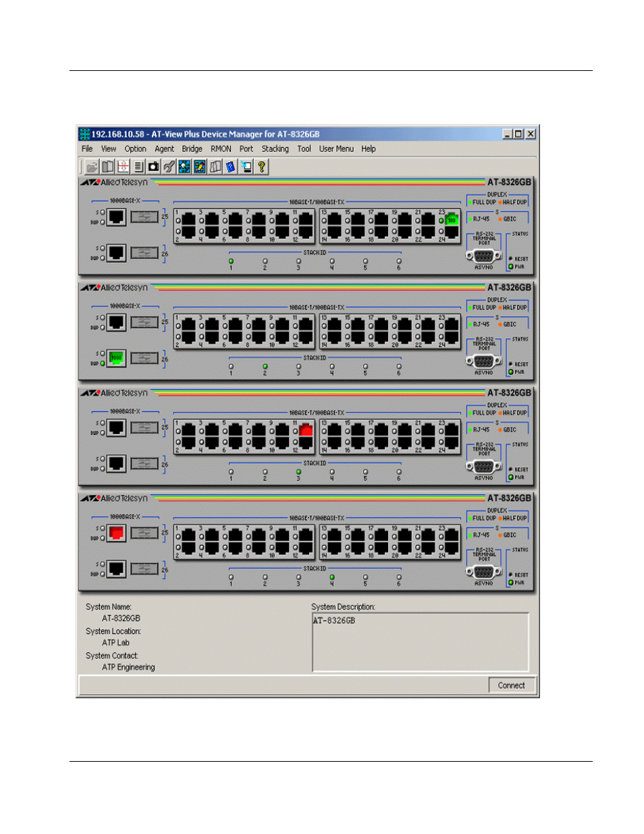
Task: Close the Device Manager window
Action: 531,134
